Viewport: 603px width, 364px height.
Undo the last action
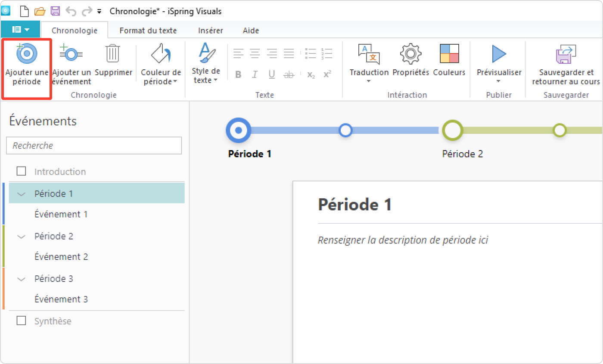(71, 11)
